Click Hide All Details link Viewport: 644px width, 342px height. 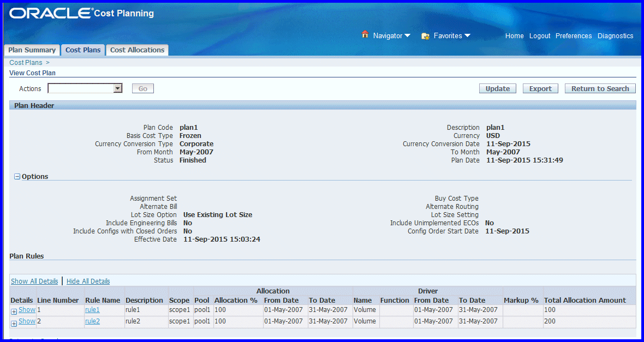coord(88,281)
